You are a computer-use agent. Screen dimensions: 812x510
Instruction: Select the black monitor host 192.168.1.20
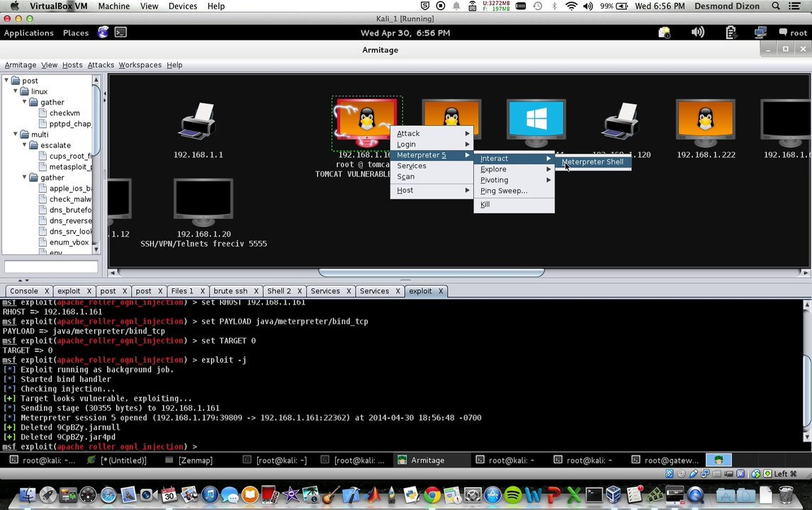coord(203,202)
